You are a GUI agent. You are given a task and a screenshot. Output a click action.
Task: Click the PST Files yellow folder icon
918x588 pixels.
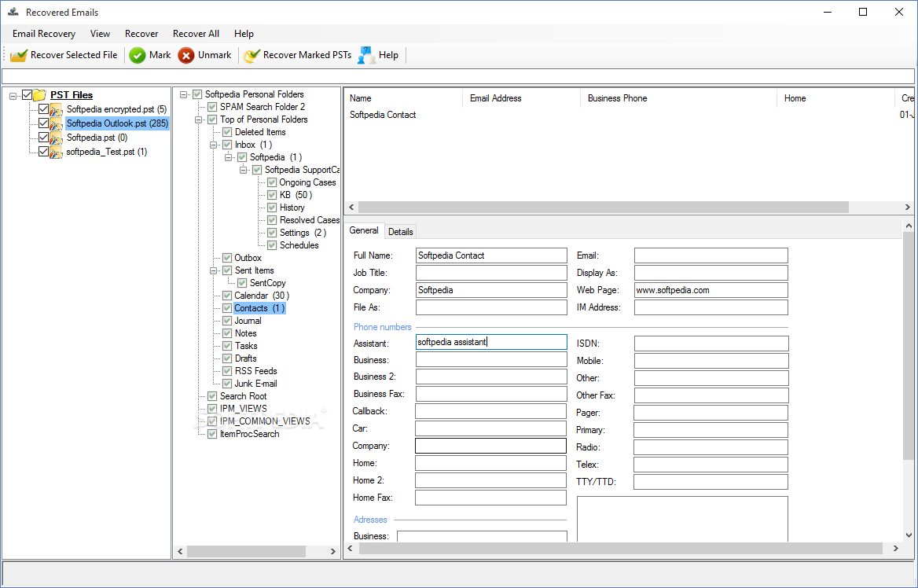(x=39, y=95)
